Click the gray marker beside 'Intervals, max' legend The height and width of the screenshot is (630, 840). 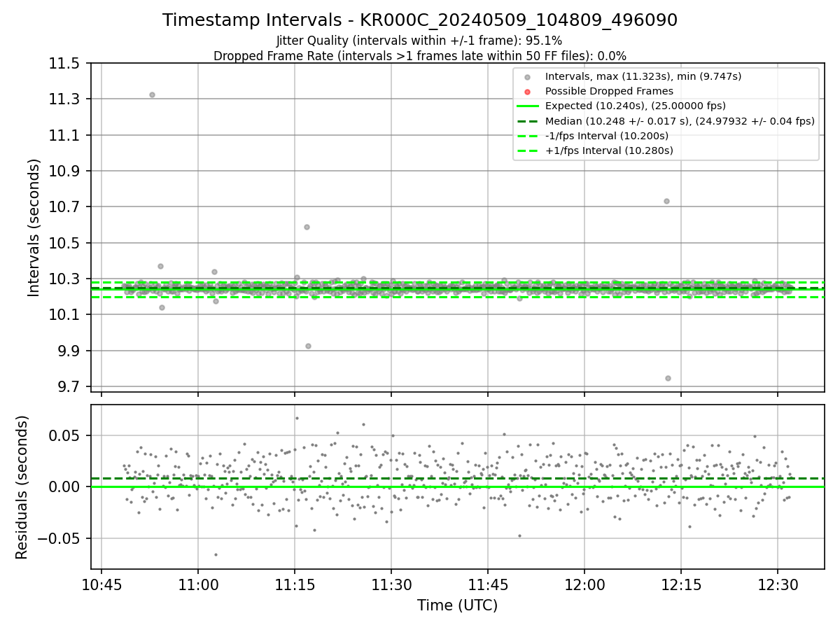(528, 77)
